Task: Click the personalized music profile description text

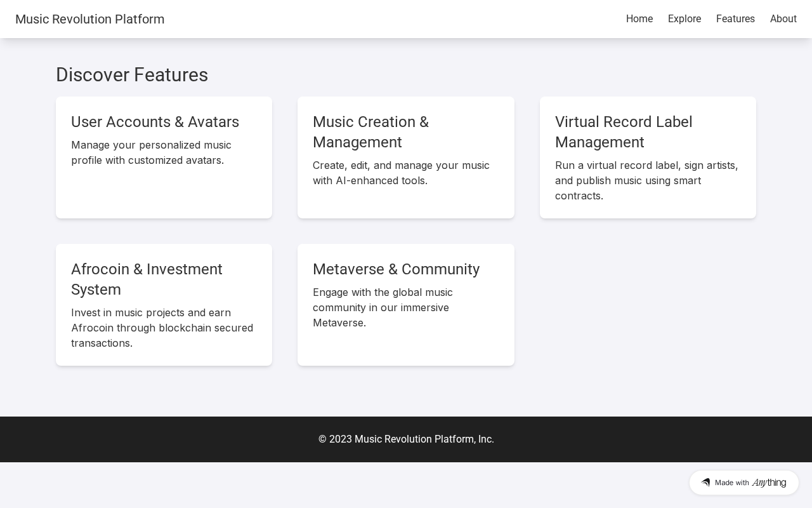Action: (151, 152)
